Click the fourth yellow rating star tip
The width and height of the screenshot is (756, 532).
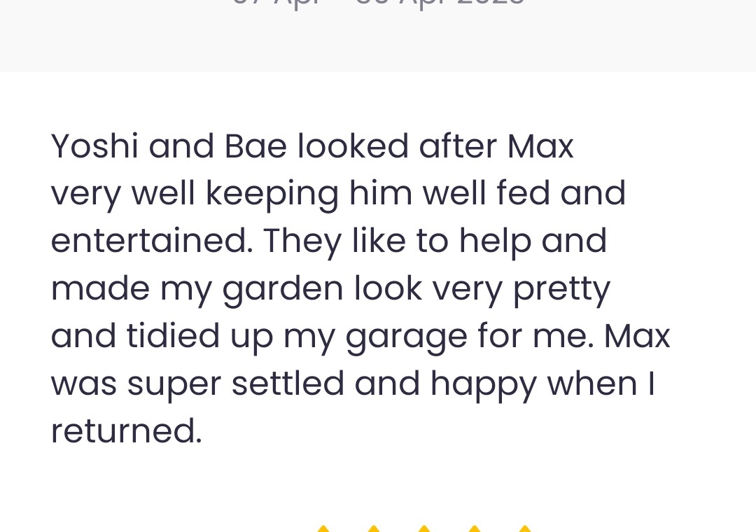pos(475,528)
